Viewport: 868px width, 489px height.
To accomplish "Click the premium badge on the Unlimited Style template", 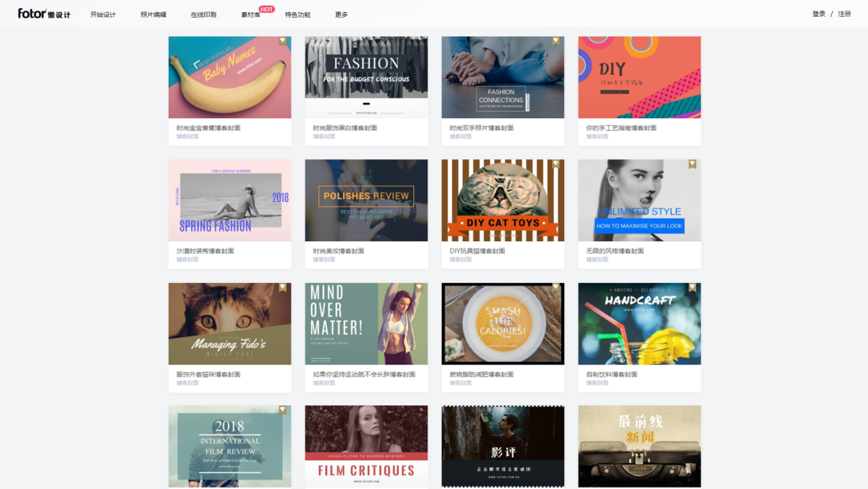I will pos(693,165).
